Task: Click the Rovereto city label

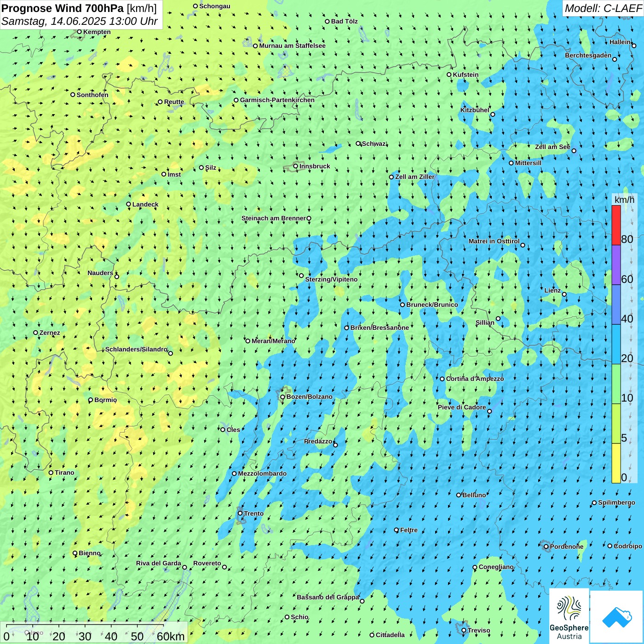Action: pyautogui.click(x=207, y=563)
